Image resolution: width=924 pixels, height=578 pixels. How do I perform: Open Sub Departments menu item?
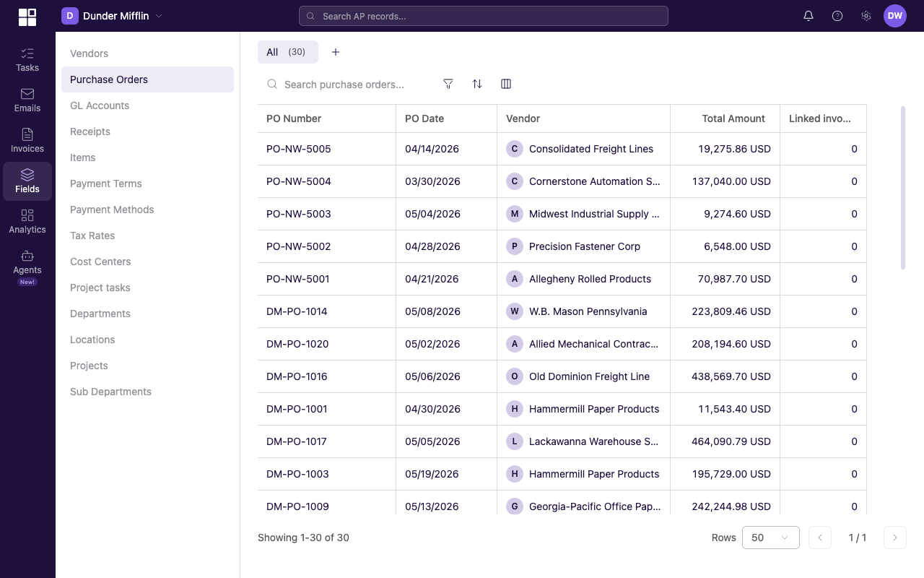click(x=147, y=392)
